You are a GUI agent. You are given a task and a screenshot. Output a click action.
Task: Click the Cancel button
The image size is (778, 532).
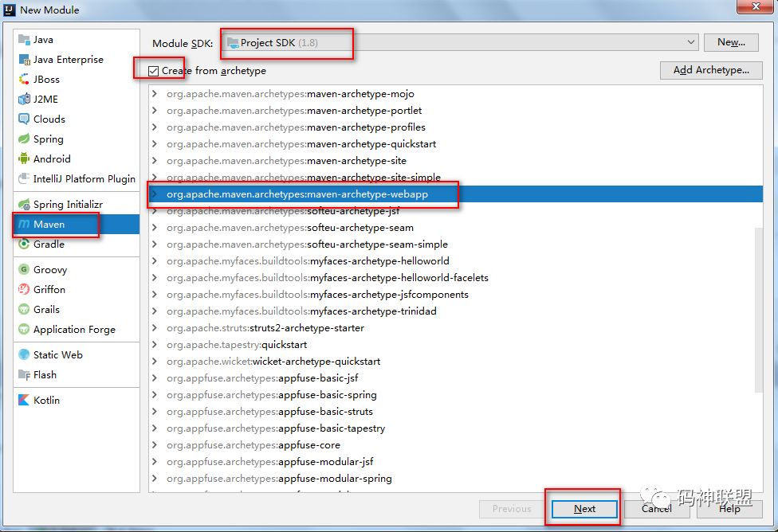click(657, 509)
